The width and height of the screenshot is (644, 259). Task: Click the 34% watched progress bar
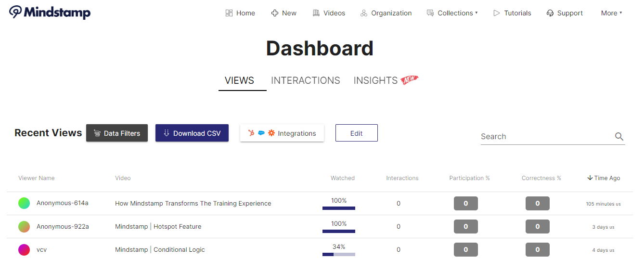pyautogui.click(x=338, y=254)
